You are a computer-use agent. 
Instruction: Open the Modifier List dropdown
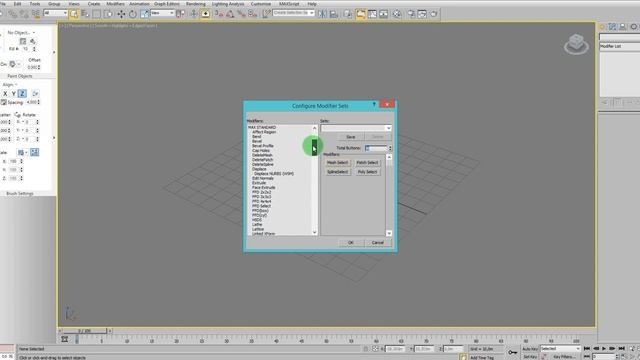620,47
